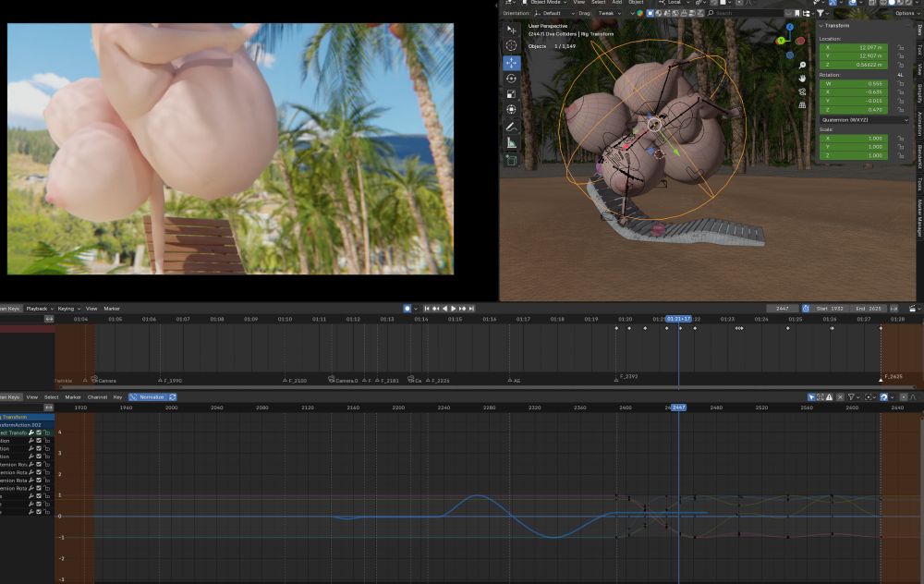The width and height of the screenshot is (924, 584).
Task: Open the Options dropdown in viewport header
Action: click(x=906, y=13)
